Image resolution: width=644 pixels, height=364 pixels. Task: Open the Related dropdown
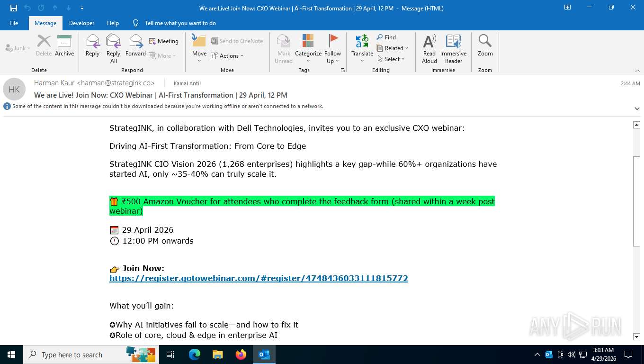coord(393,48)
